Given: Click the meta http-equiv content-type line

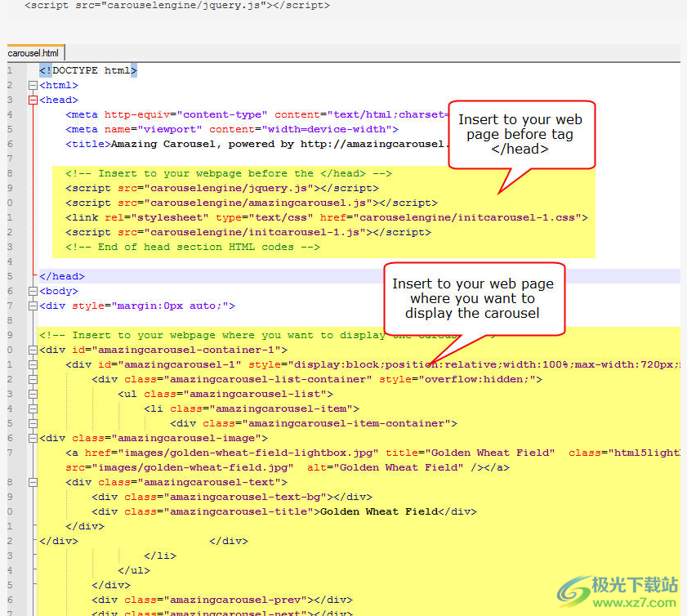Looking at the screenshot, I should pyautogui.click(x=257, y=115).
